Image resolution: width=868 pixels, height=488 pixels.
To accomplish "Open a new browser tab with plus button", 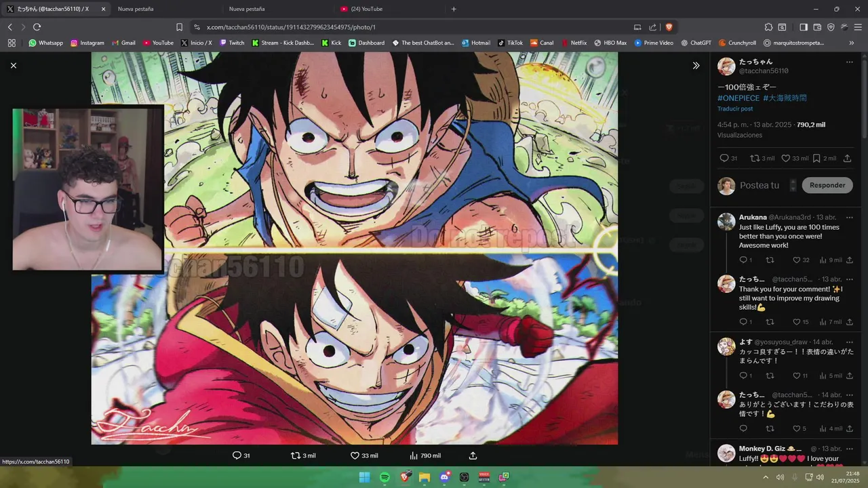I will 454,9.
